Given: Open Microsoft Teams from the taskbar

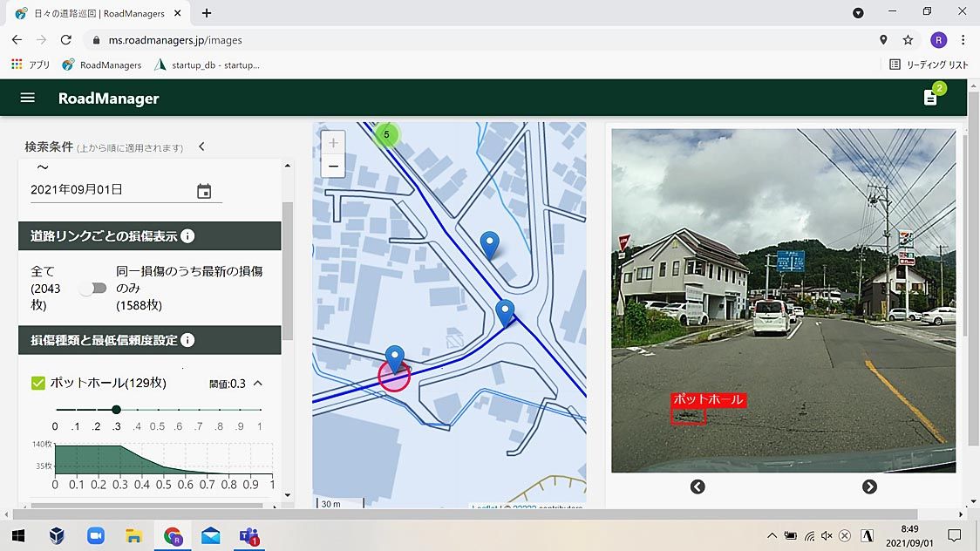Looking at the screenshot, I should (x=249, y=536).
